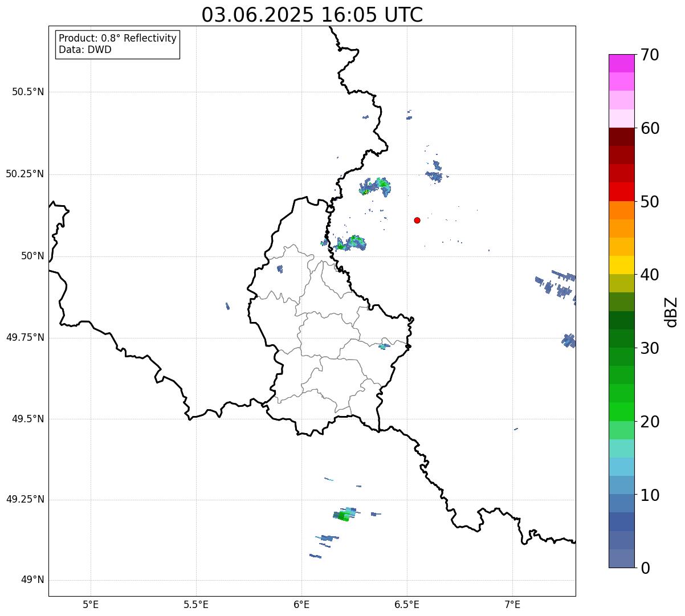The height and width of the screenshot is (616, 685).
Task: Click the 5°E longitude label
Action: [91, 604]
